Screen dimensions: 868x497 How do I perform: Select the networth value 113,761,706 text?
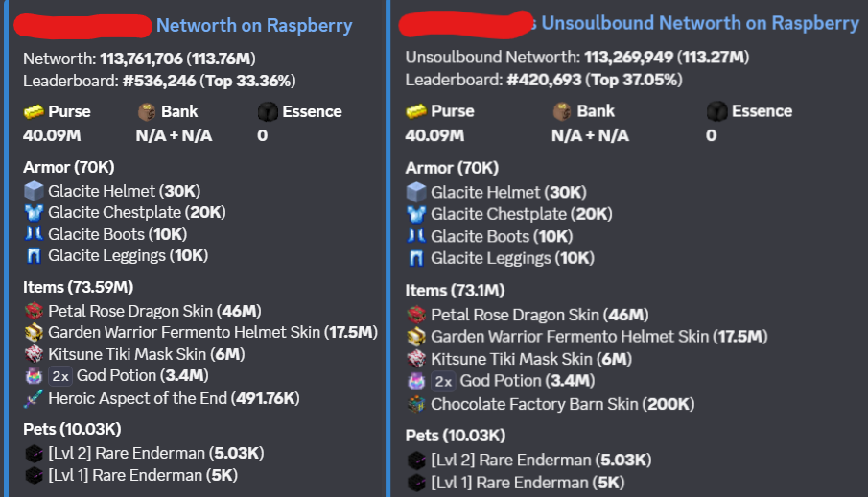141,59
